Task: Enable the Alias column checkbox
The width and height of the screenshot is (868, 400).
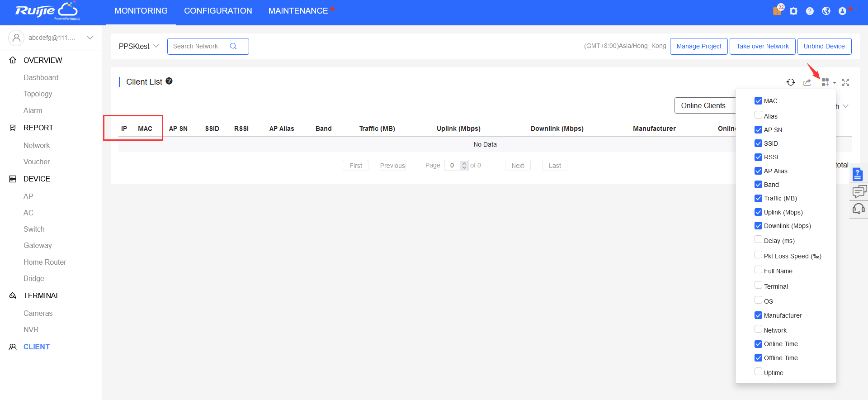Action: (758, 115)
